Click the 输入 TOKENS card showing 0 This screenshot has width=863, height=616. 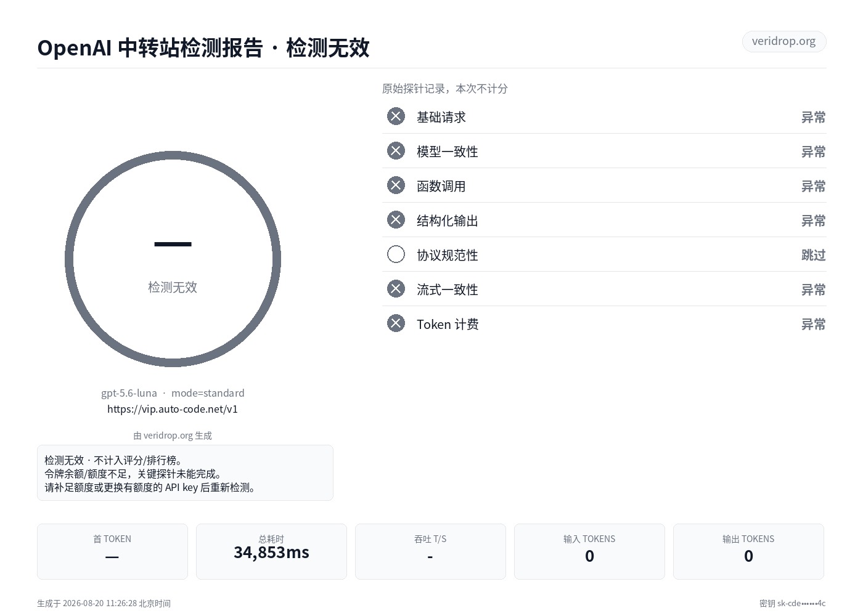coord(589,551)
